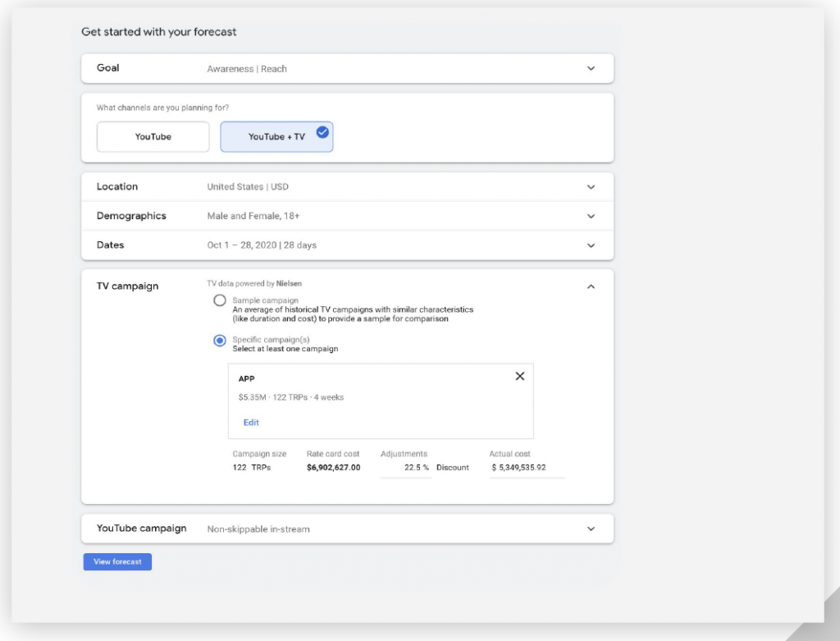Click the View forecast button
This screenshot has height=641, width=840.
click(117, 562)
